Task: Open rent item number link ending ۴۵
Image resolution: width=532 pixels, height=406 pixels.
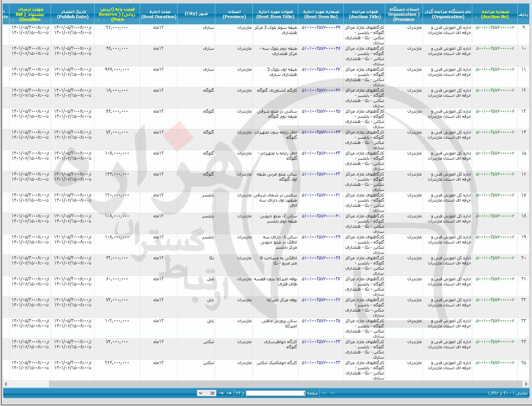Action: tap(321, 111)
